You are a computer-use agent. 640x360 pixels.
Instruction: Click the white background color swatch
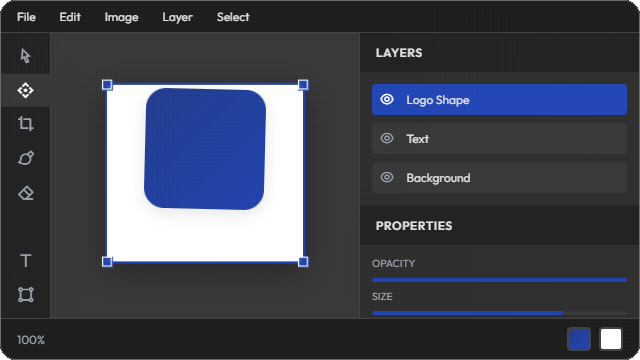click(x=611, y=339)
